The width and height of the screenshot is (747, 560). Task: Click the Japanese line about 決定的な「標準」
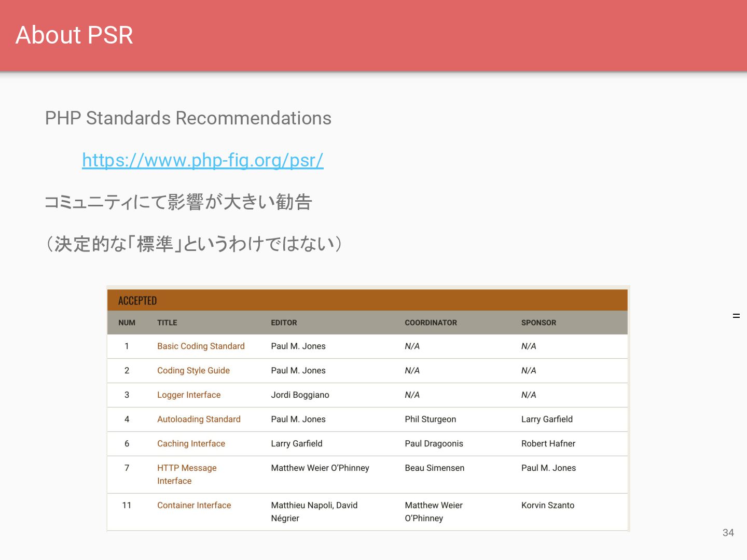coord(193,243)
